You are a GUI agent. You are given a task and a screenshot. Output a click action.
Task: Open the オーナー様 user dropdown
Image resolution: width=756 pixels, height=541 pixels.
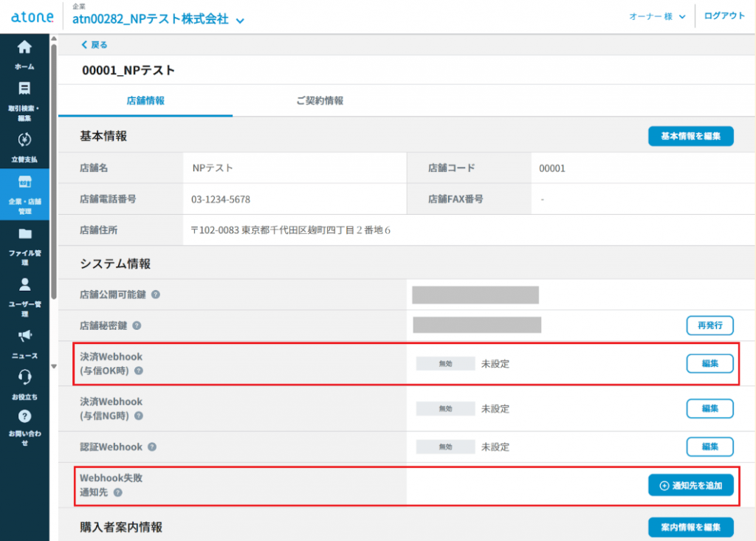pos(657,16)
